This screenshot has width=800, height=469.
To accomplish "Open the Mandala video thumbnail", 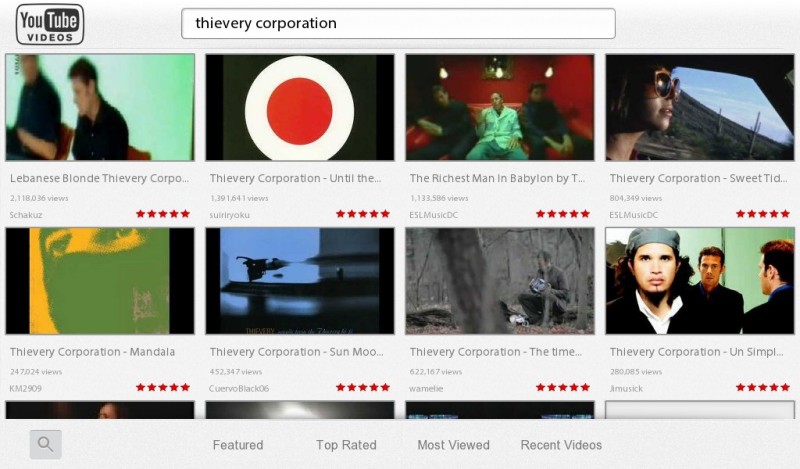I will tap(100, 281).
